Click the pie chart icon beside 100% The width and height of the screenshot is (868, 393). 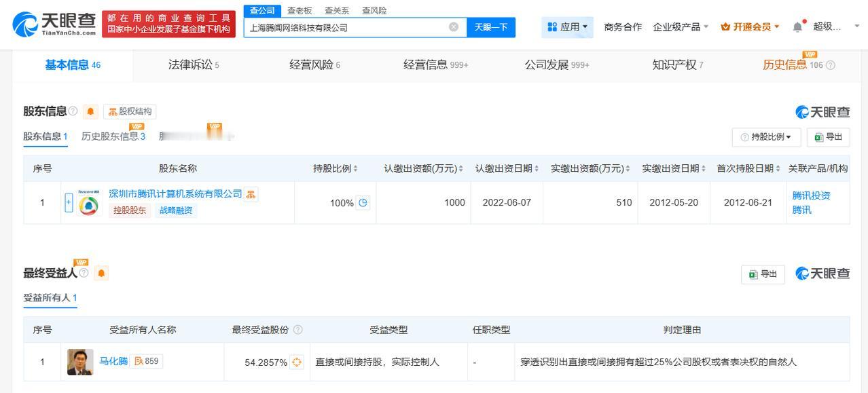[x=363, y=202]
